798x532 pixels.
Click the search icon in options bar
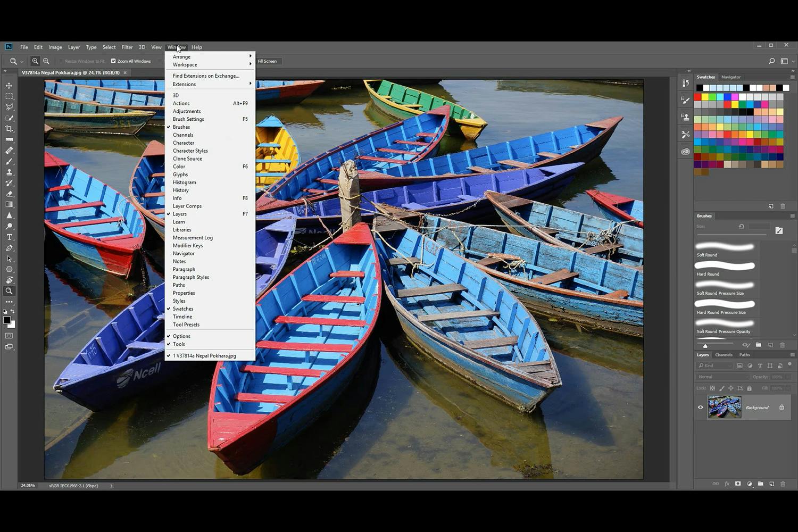pyautogui.click(x=771, y=61)
